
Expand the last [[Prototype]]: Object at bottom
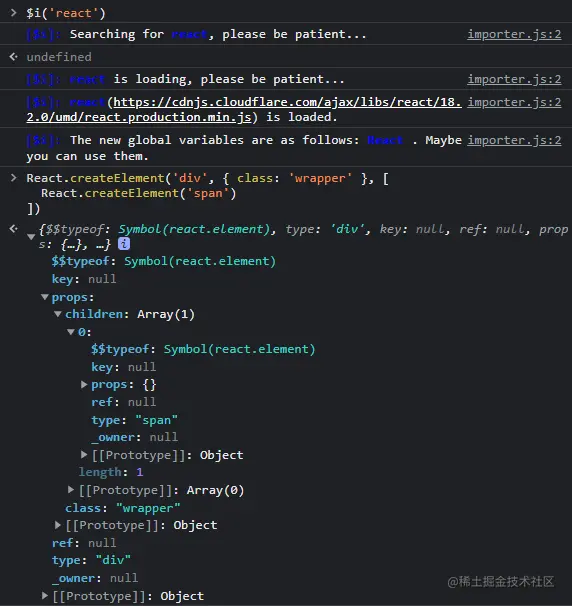pos(45,596)
